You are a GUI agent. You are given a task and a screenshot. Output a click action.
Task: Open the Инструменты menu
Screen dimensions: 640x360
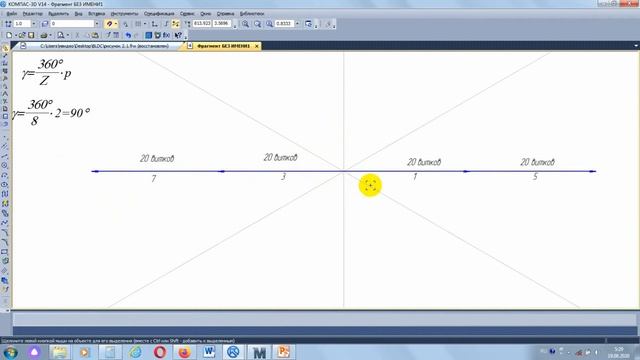(x=124, y=13)
